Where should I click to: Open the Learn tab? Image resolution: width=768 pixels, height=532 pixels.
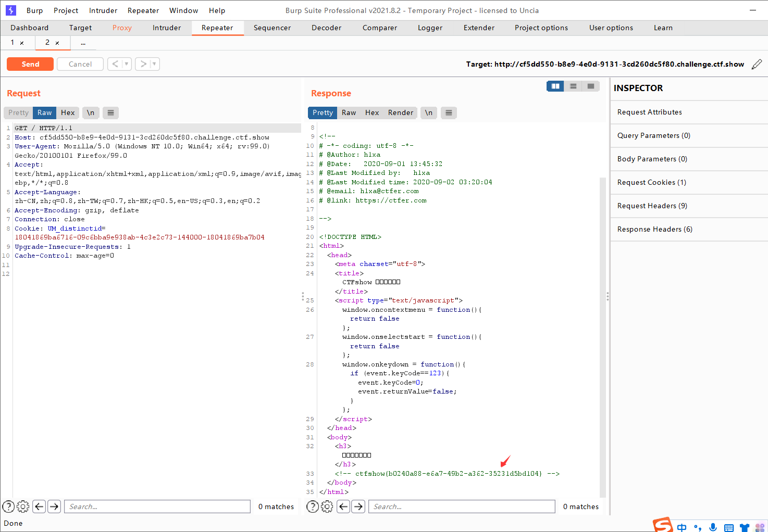663,28
